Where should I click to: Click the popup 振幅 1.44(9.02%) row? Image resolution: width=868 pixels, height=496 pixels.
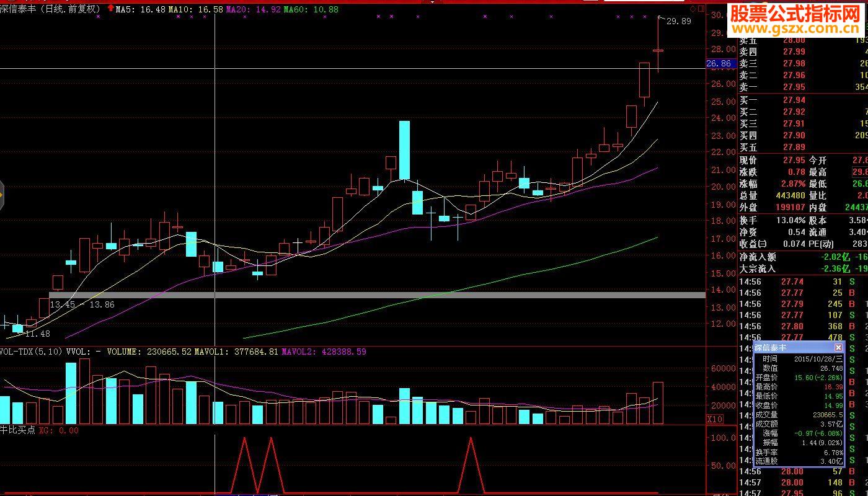799,443
